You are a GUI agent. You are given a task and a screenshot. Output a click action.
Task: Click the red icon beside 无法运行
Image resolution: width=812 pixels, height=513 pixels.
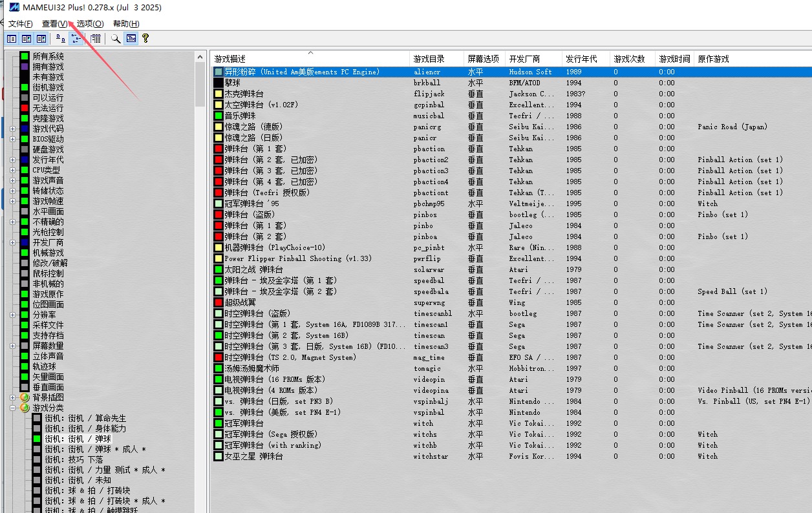coord(25,108)
